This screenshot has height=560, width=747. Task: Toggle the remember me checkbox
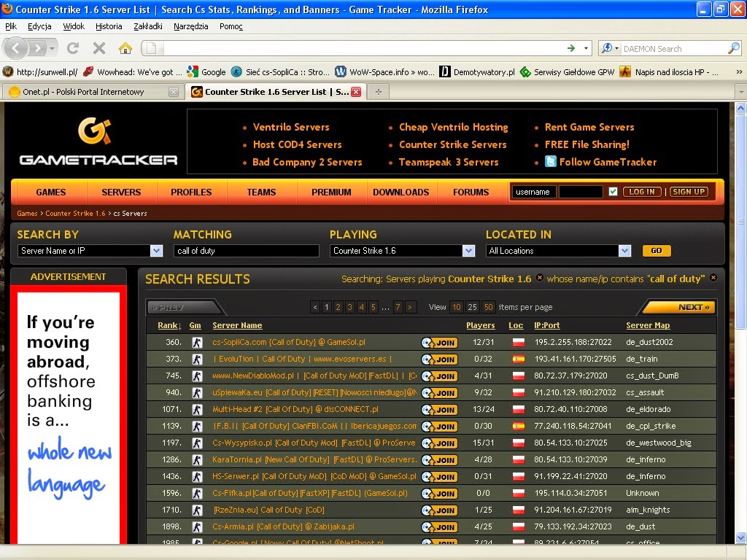pyautogui.click(x=613, y=192)
